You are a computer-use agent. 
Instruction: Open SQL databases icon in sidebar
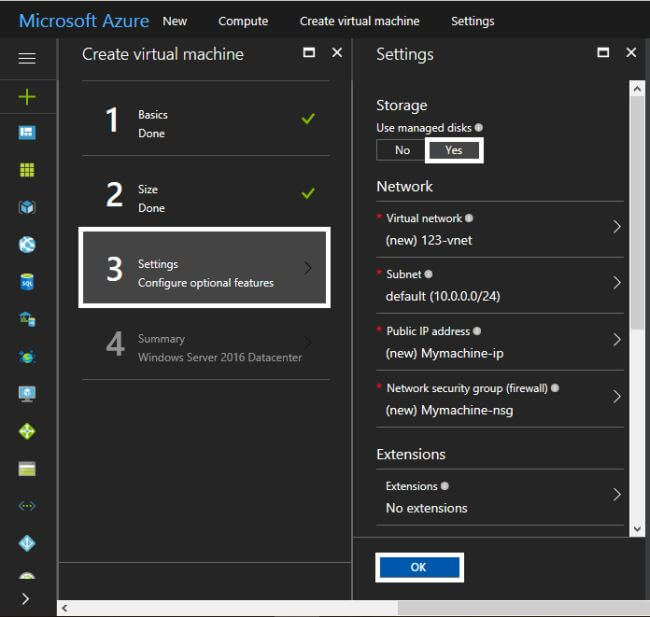tap(27, 283)
